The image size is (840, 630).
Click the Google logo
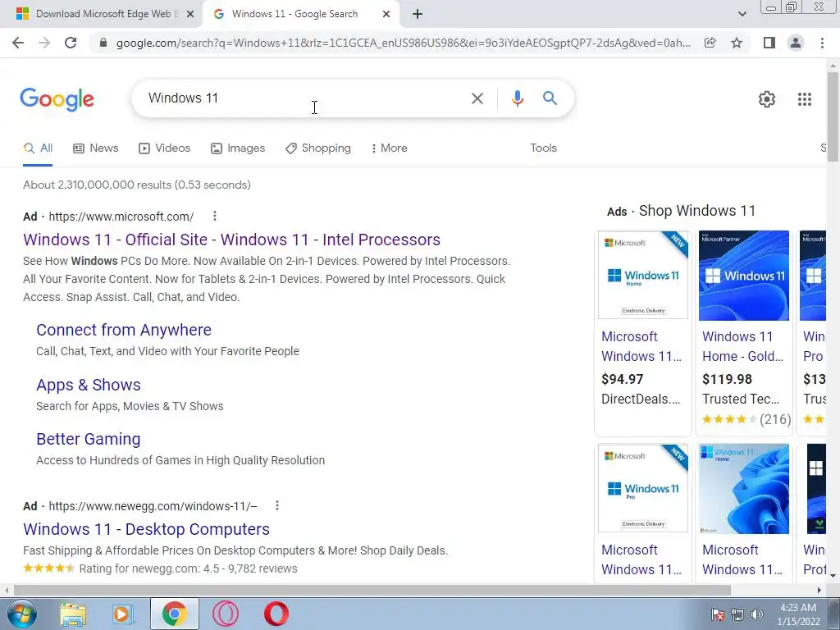[x=57, y=99]
